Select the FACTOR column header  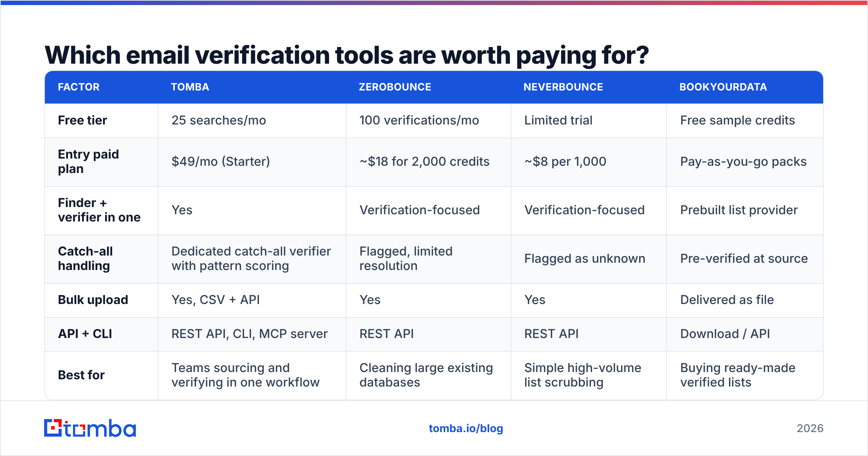tap(78, 87)
